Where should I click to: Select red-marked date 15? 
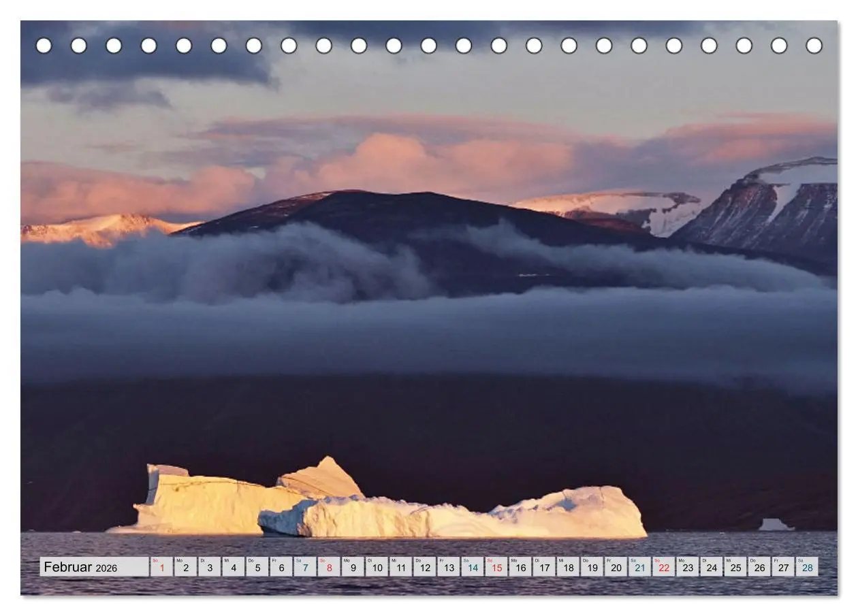(x=496, y=567)
